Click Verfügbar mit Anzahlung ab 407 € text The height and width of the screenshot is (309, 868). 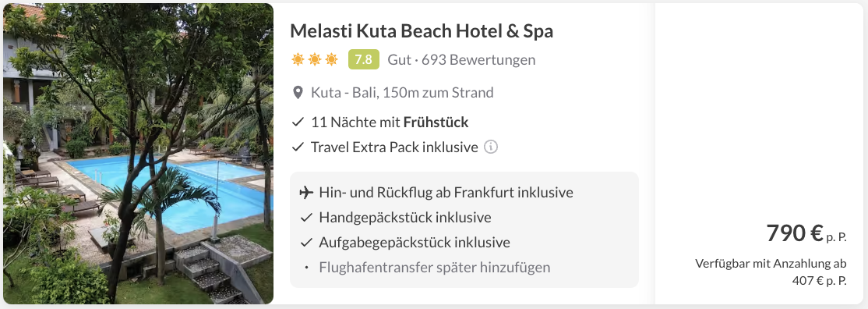click(771, 272)
